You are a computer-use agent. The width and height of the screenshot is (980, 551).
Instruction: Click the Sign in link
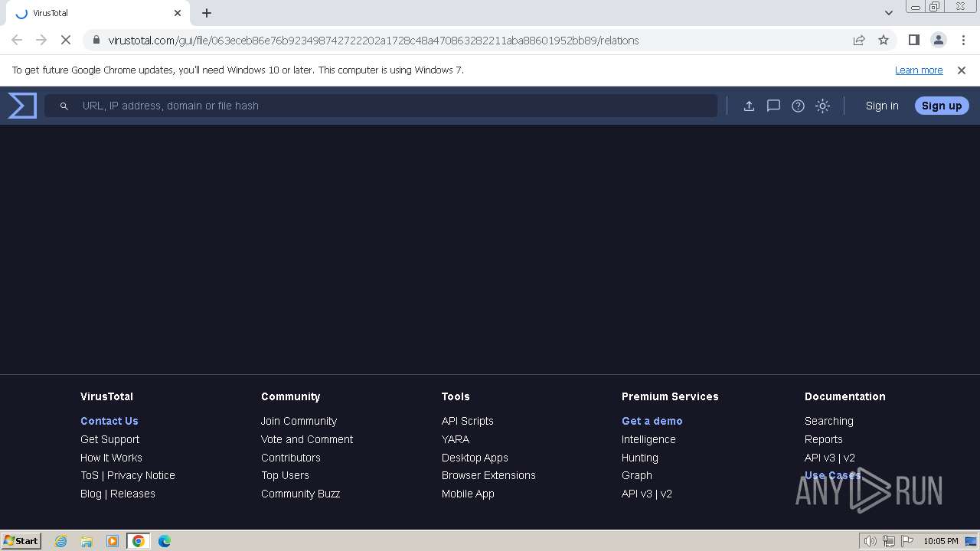882,106
